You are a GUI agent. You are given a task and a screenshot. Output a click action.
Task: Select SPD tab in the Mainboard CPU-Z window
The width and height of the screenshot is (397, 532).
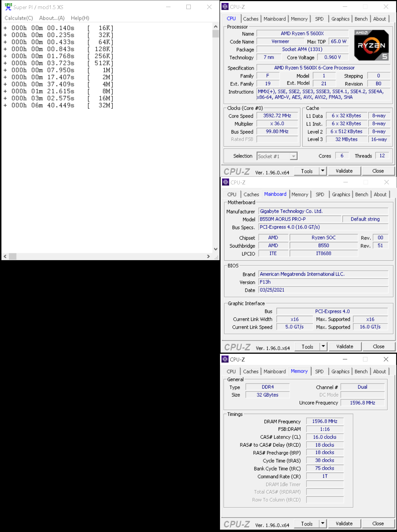pos(320,194)
